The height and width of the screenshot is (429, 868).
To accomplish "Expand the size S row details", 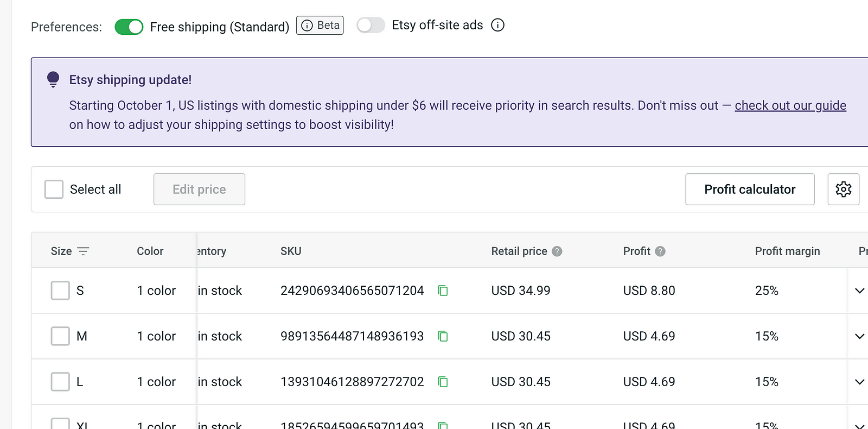I will (859, 291).
